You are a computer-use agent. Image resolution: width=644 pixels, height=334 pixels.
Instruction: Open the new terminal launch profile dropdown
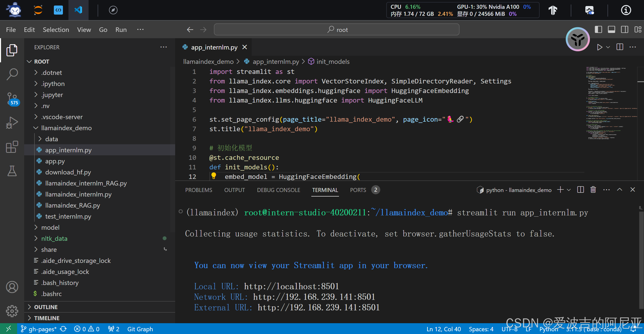[569, 190]
